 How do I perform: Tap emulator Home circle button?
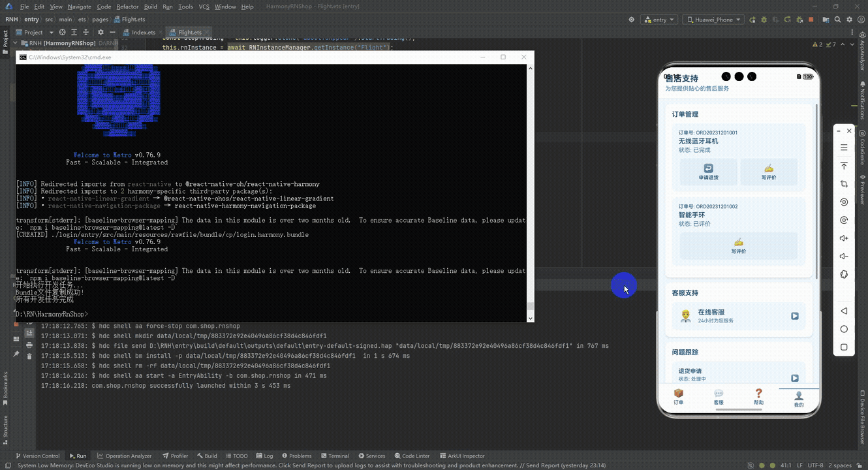point(844,329)
